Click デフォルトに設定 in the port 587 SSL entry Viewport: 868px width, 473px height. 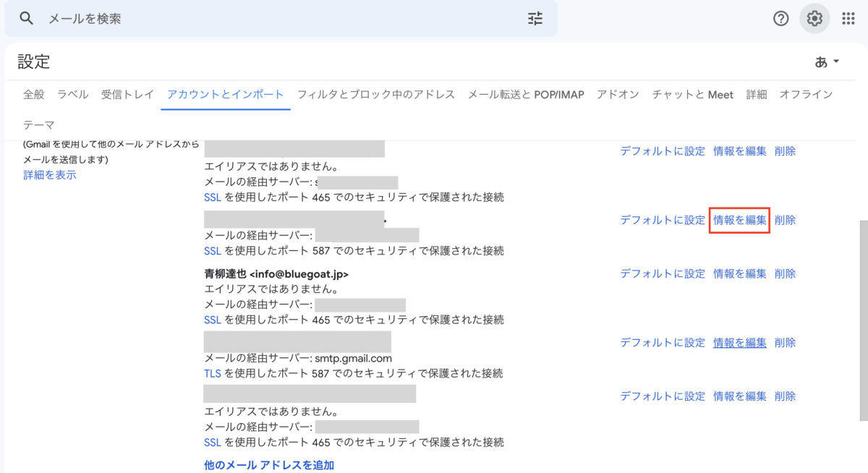(663, 221)
